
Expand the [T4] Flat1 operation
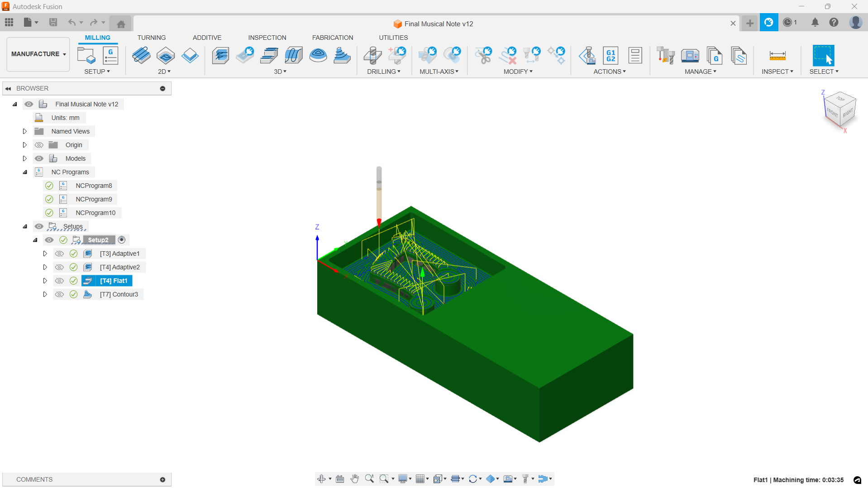click(45, 281)
